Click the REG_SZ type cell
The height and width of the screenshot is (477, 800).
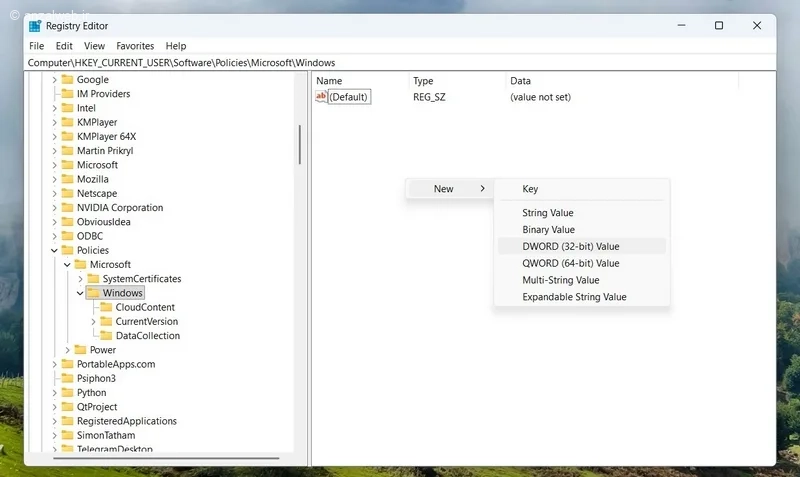(x=429, y=97)
